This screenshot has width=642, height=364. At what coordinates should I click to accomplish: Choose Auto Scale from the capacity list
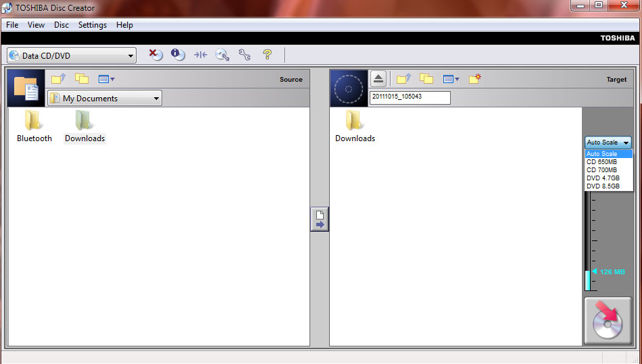608,154
